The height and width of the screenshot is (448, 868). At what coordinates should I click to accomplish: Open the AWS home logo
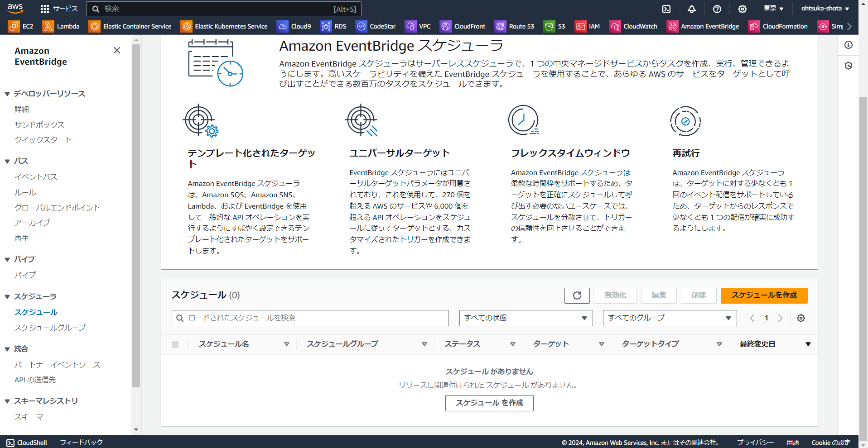pos(15,9)
